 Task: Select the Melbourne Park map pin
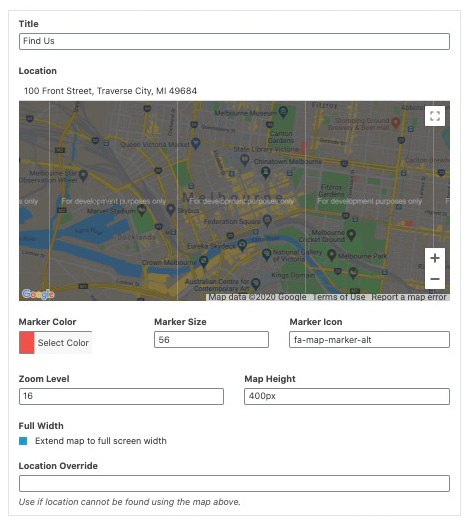pyautogui.click(x=331, y=255)
